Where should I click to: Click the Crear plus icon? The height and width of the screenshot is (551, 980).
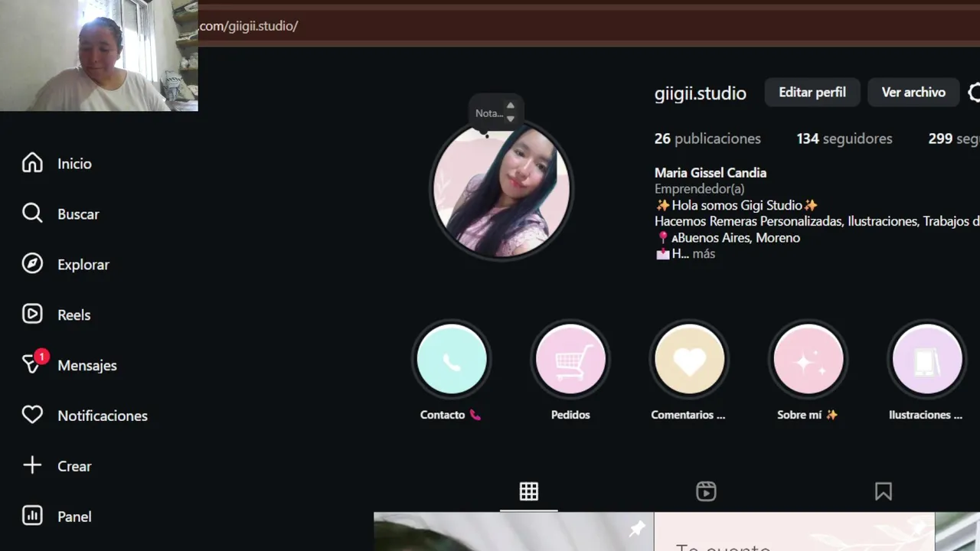point(32,465)
